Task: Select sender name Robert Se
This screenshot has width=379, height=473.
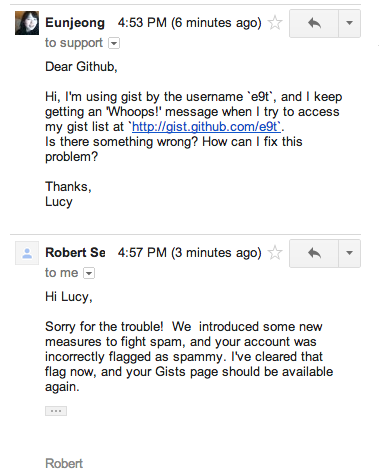Action: pos(75,253)
